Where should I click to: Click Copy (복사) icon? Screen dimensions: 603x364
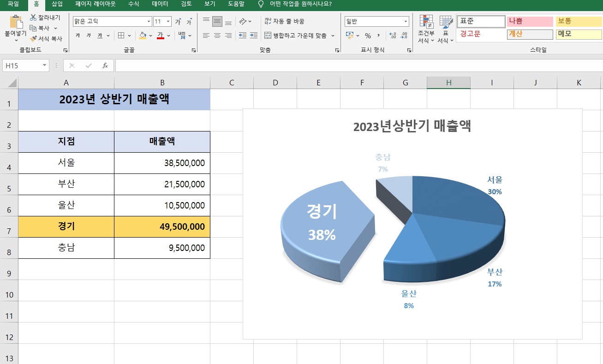(x=33, y=28)
